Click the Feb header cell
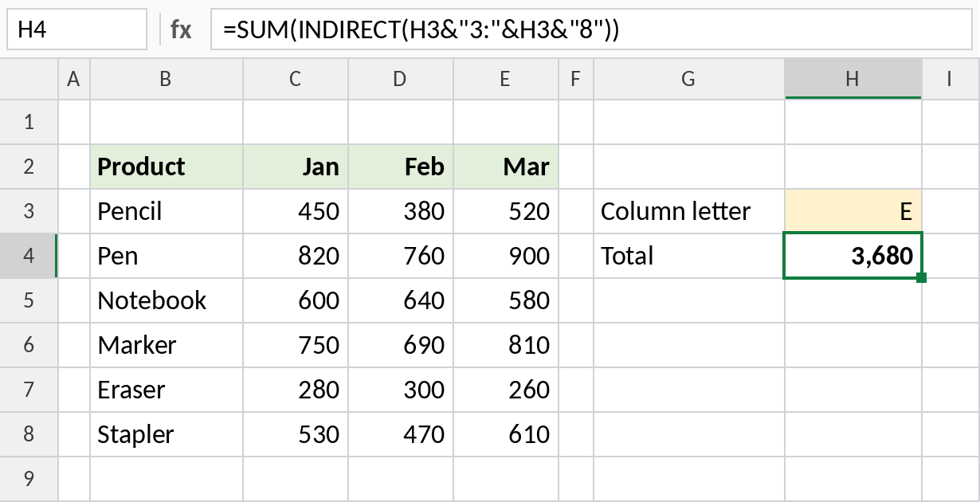 (401, 167)
